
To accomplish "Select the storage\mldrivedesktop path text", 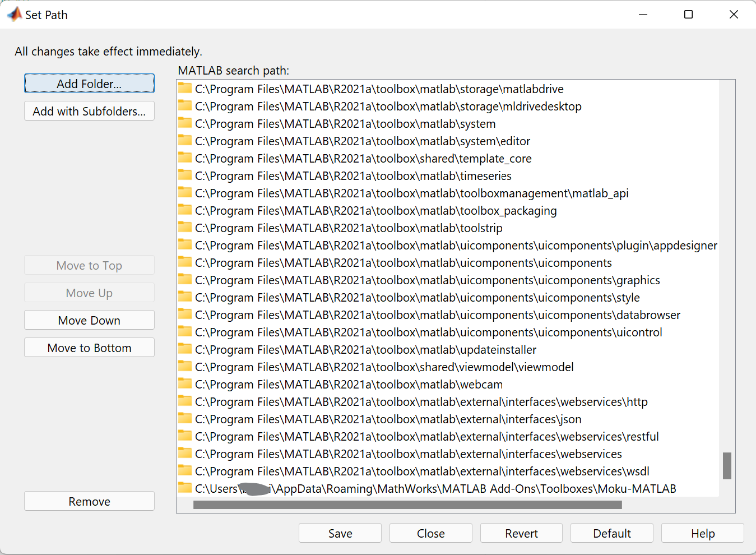I will (388, 107).
